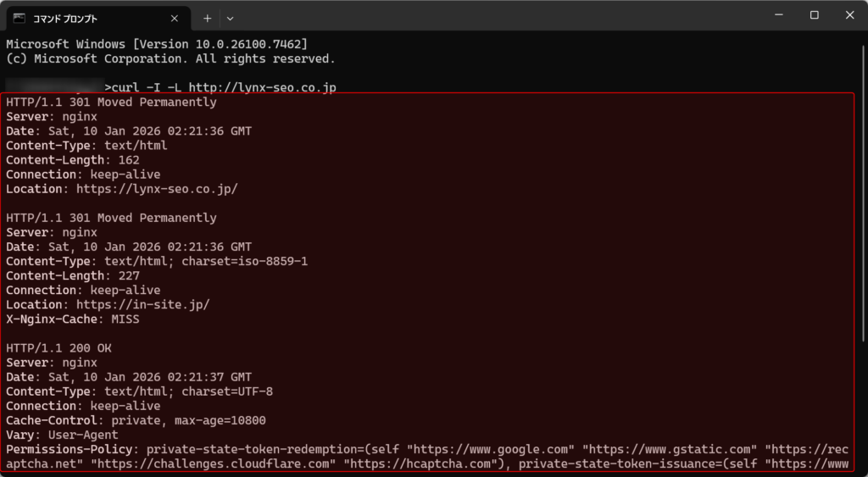Maximize the terminal window
The image size is (868, 477).
click(814, 15)
